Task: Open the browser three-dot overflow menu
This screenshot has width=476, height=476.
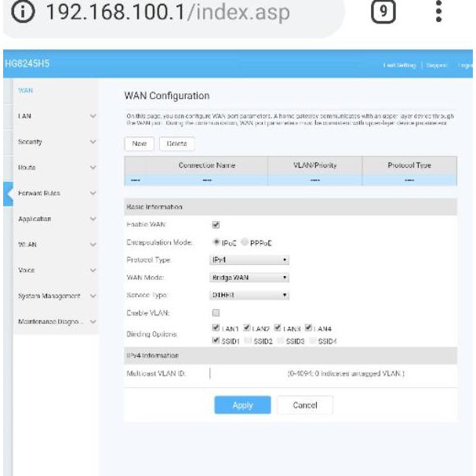Action: tap(439, 14)
